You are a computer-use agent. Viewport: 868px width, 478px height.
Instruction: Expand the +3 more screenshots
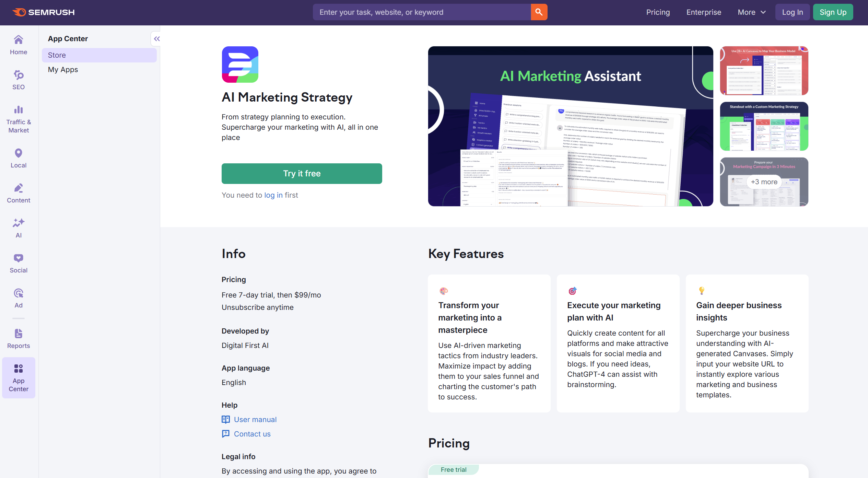click(x=764, y=182)
